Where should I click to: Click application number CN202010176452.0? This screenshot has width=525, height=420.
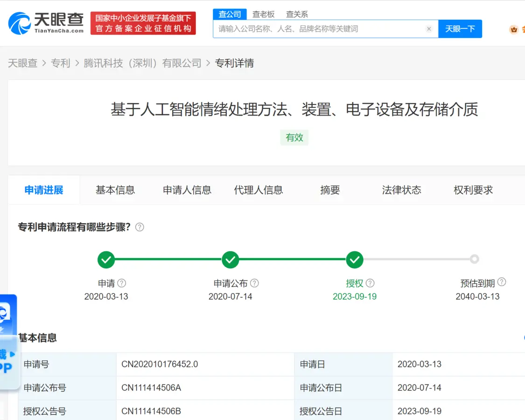[x=160, y=364]
